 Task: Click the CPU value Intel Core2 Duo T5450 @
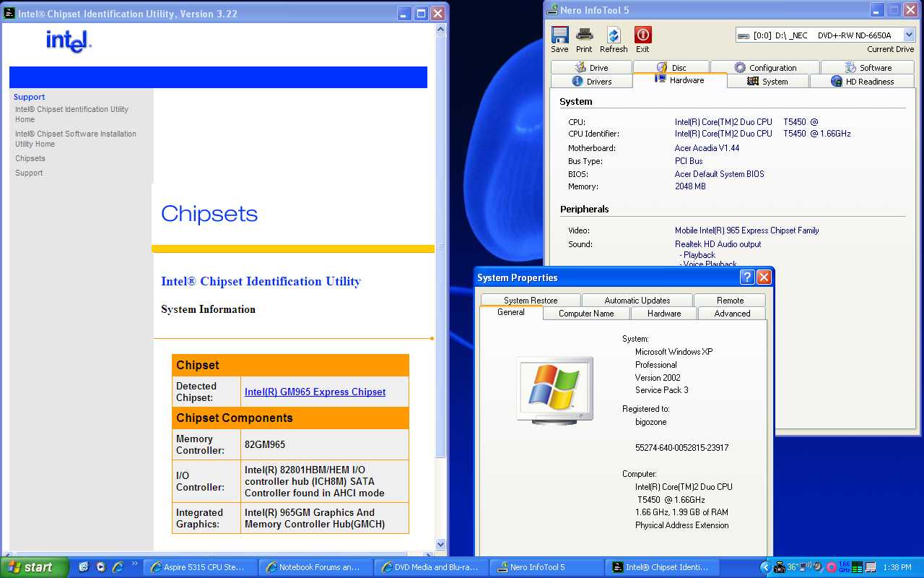[746, 122]
